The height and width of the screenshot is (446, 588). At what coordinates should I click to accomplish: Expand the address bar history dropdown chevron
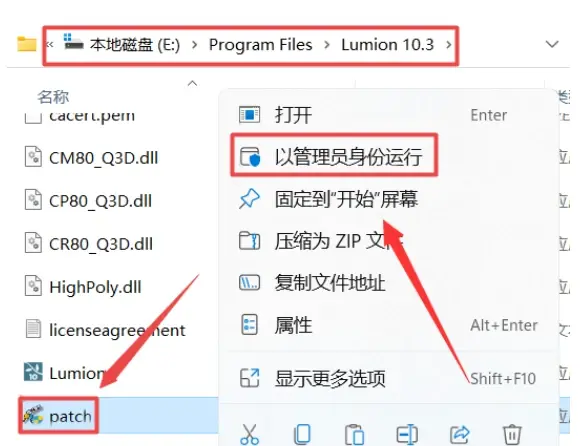[x=552, y=44]
